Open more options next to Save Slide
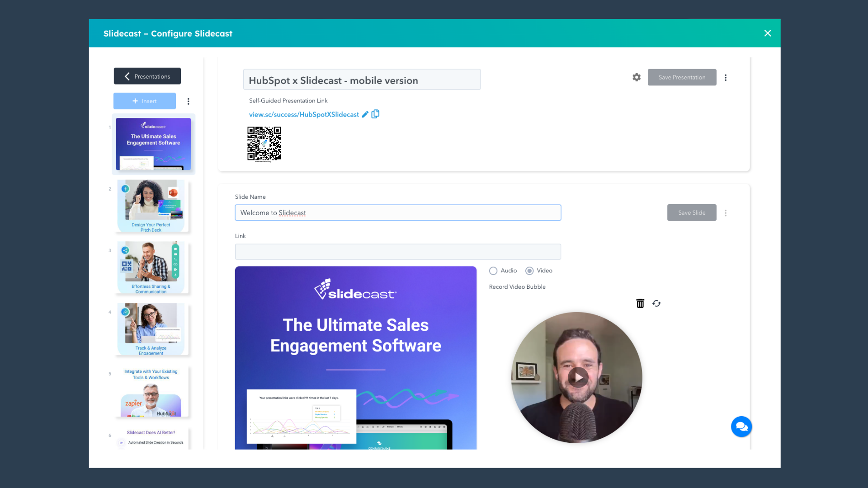Viewport: 868px width, 488px height. coord(726,213)
